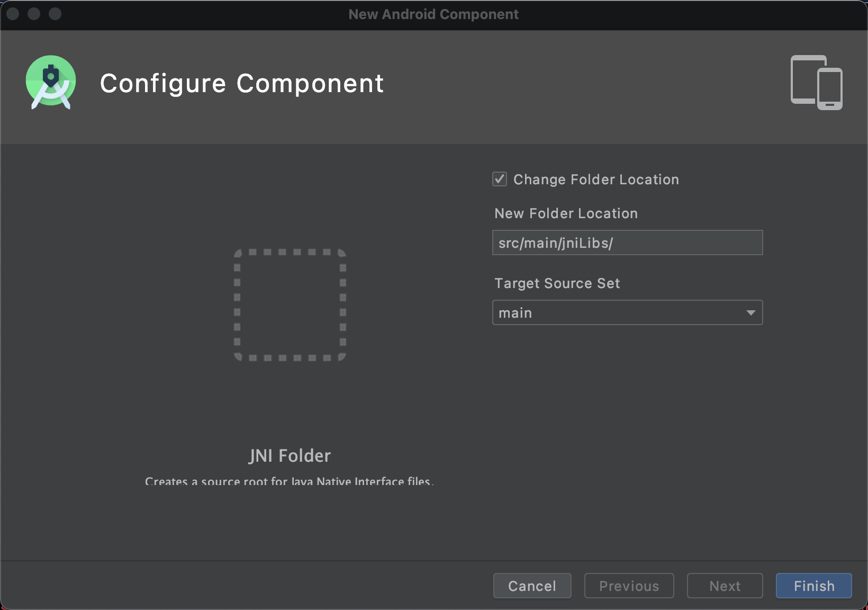Click the New Folder Location input field
Screen dimensions: 868x610
627,243
